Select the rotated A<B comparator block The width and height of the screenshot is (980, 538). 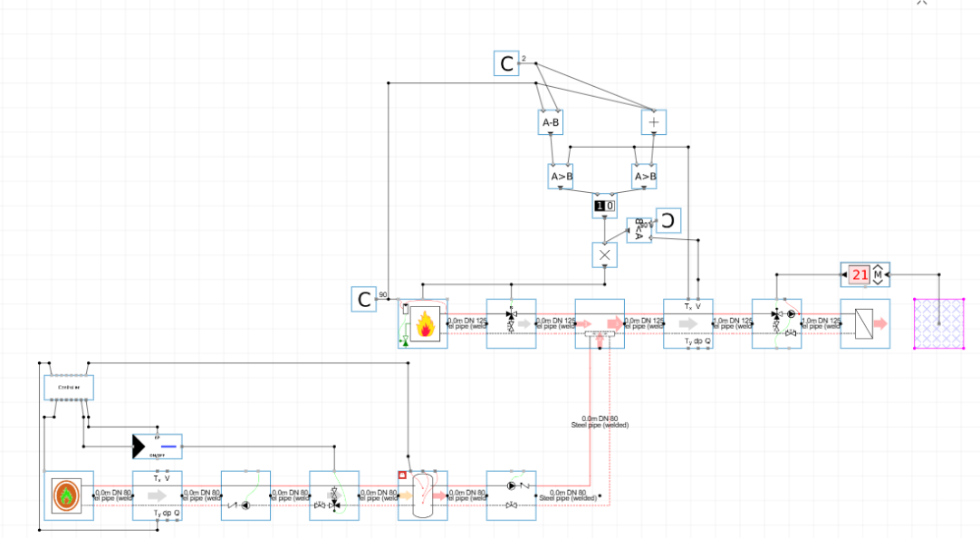point(639,231)
